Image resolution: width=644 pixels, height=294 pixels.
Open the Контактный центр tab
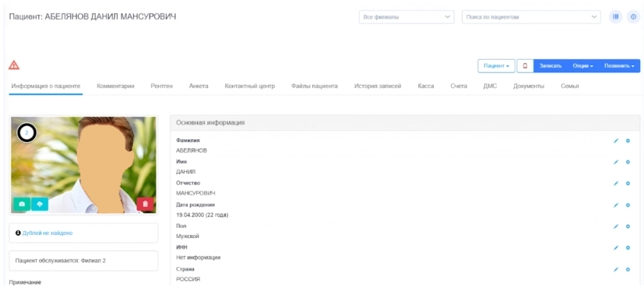(x=250, y=86)
